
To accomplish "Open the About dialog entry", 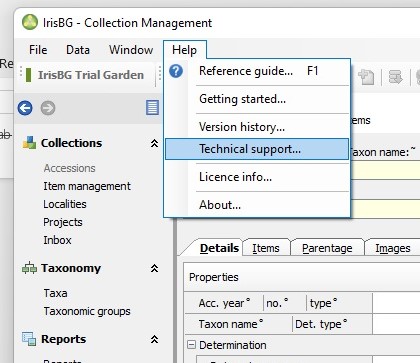I will coord(257,205).
